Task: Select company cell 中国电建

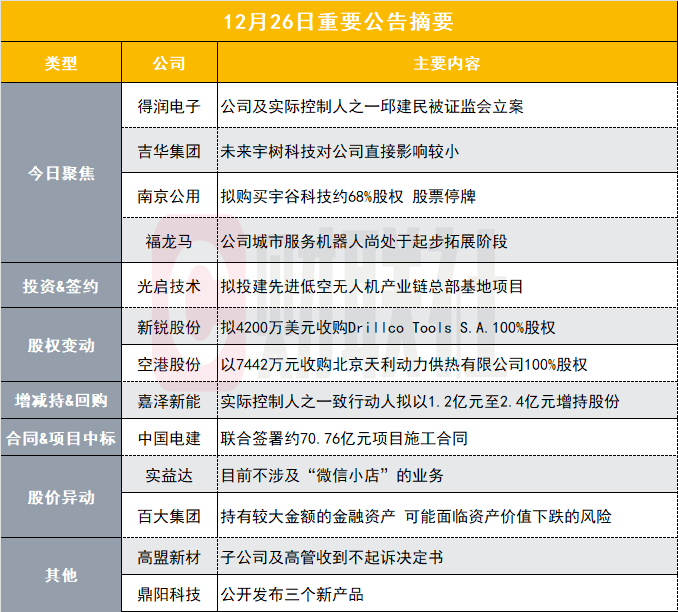Action: coord(169,438)
